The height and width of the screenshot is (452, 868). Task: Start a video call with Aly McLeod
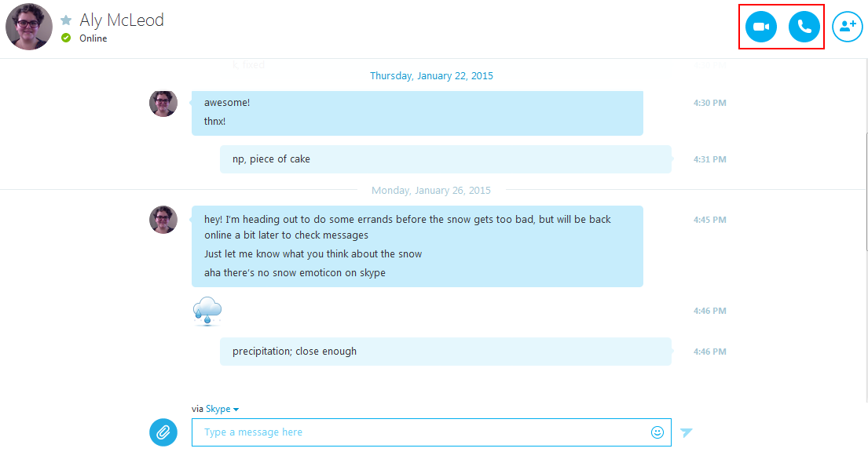click(x=761, y=27)
